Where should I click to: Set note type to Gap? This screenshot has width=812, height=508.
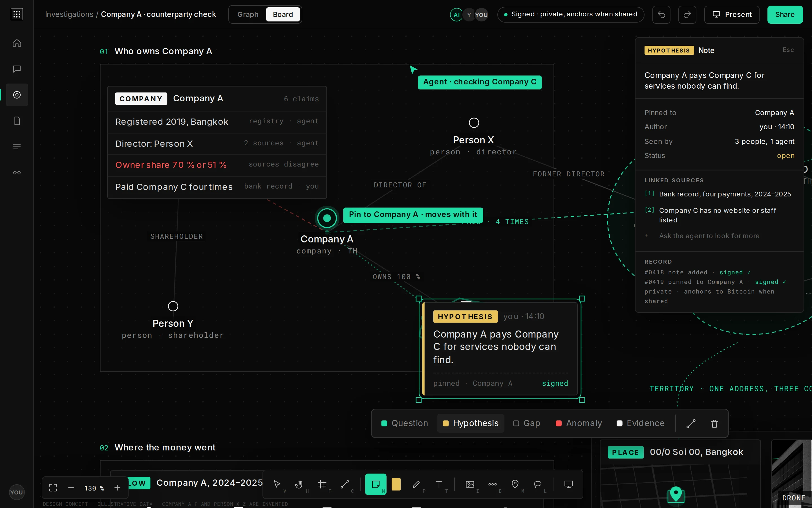[527, 423]
